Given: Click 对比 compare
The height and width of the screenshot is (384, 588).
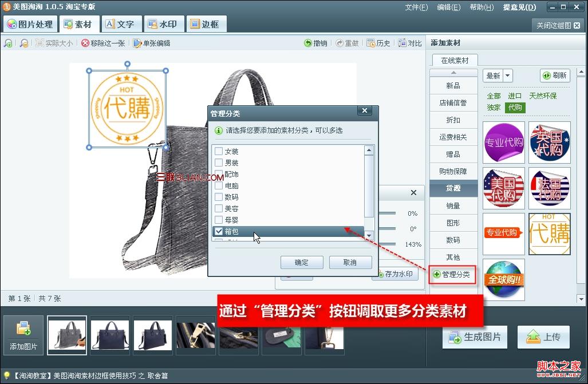Looking at the screenshot, I should pyautogui.click(x=410, y=43).
